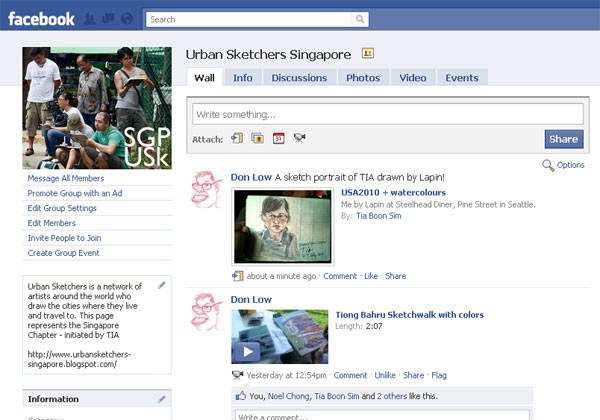Open the group profile photo
This screenshot has width=600, height=420.
97,108
